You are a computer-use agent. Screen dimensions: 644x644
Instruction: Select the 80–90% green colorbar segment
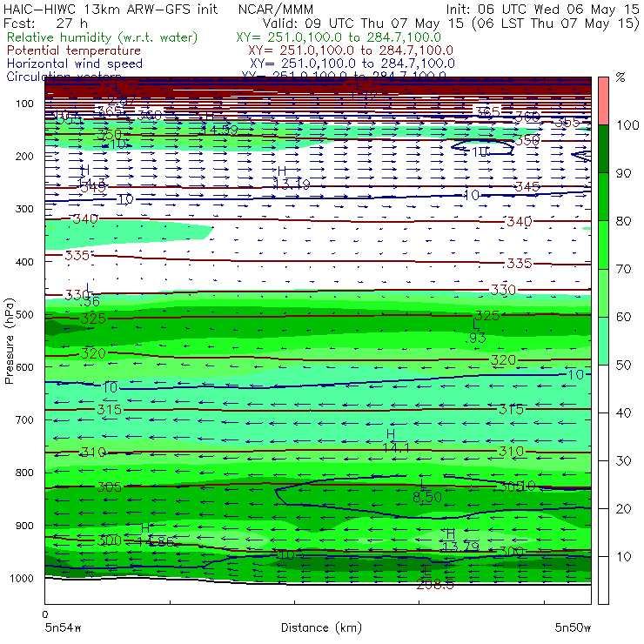pyautogui.click(x=603, y=197)
